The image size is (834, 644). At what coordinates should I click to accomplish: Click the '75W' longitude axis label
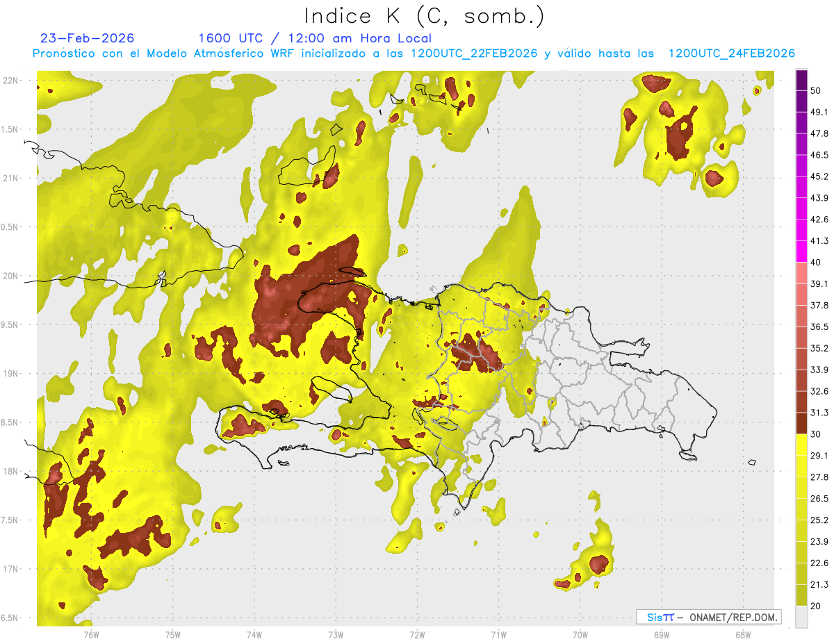(173, 634)
